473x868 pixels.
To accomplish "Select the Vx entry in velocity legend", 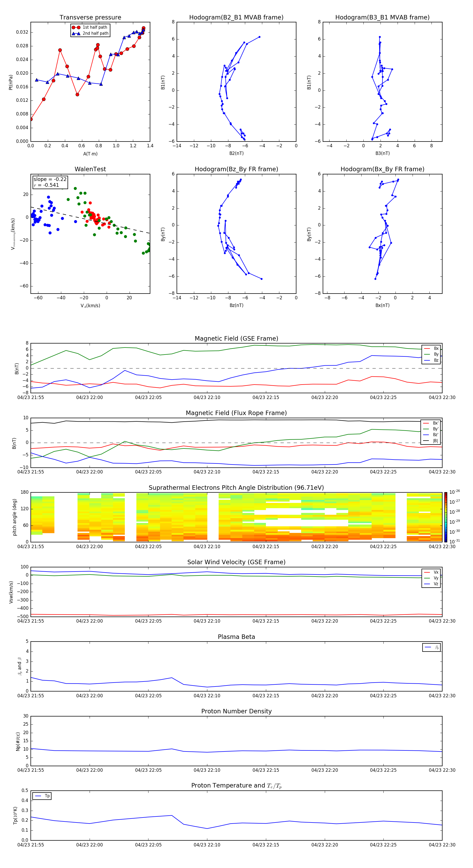I will 431,572.
